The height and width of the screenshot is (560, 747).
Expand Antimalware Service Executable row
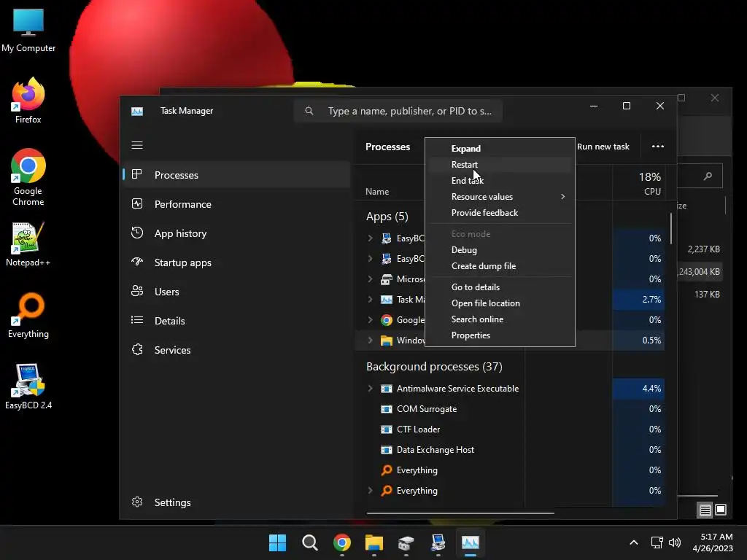click(x=370, y=389)
